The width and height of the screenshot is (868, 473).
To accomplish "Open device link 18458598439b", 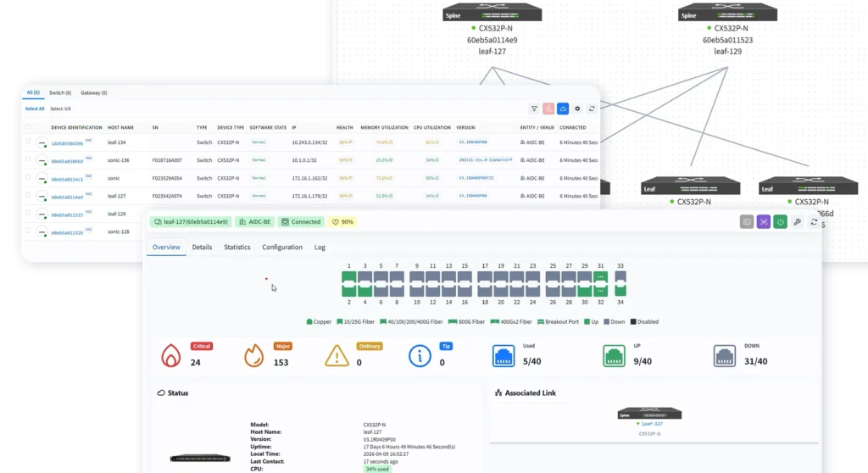I will 67,143.
